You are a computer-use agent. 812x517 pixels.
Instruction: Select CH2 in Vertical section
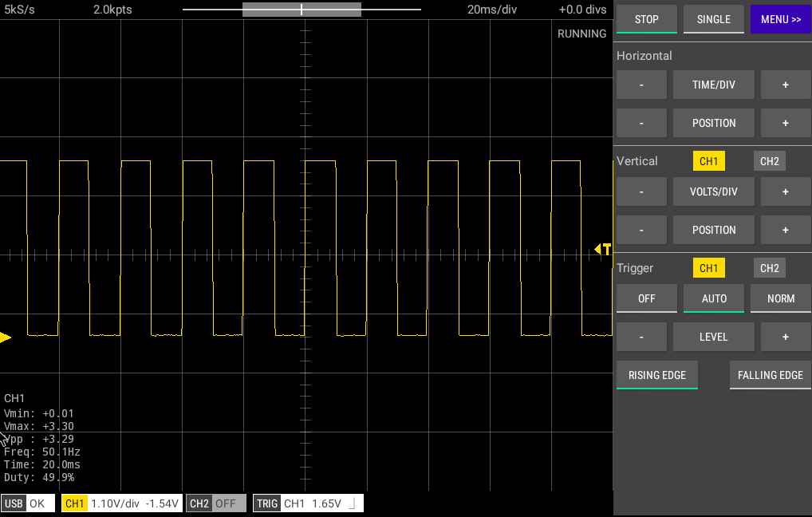[x=770, y=161]
